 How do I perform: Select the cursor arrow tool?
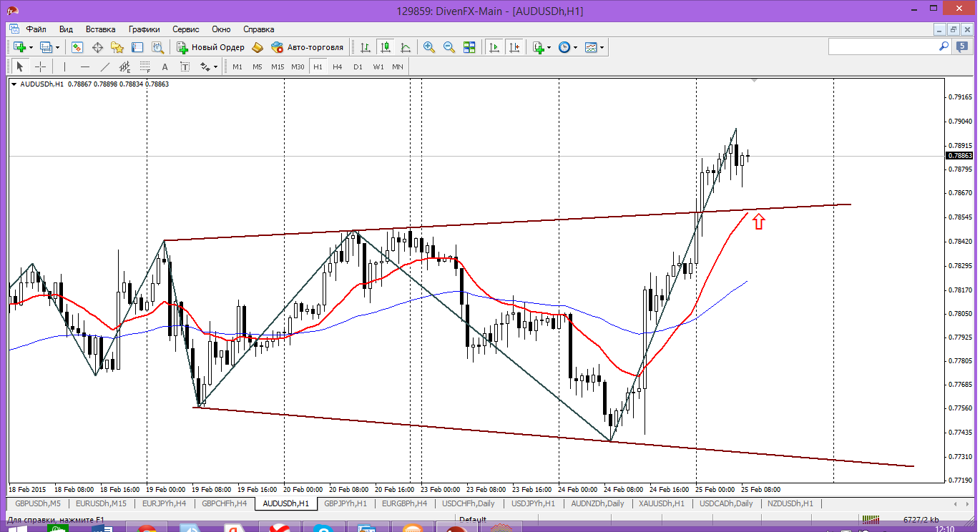20,66
